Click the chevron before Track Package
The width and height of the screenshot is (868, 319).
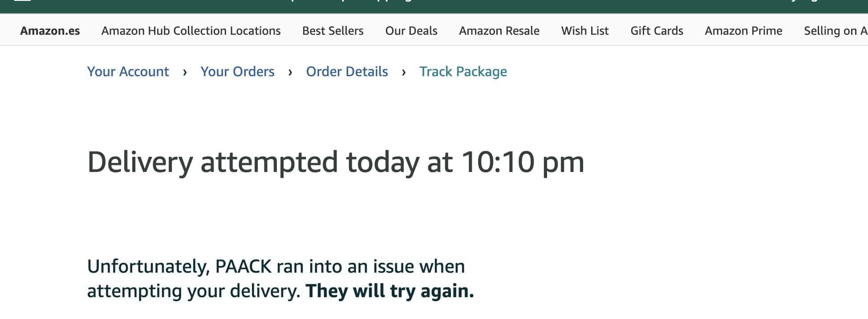pyautogui.click(x=404, y=72)
